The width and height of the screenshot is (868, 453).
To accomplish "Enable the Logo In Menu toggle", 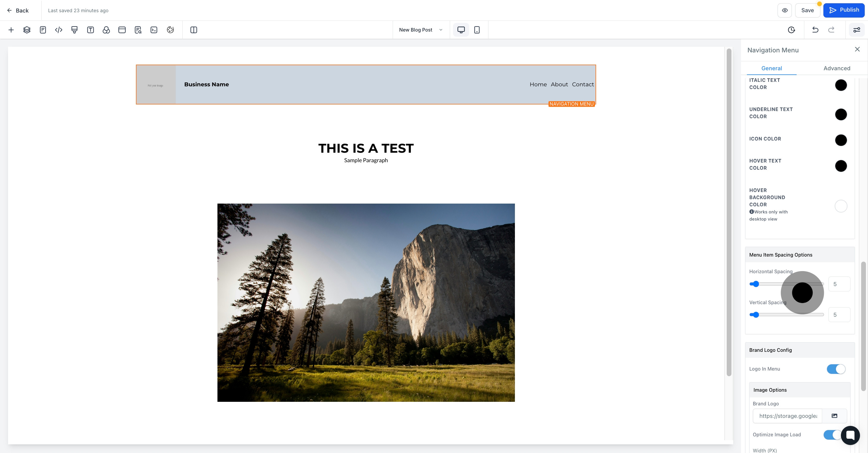I will tap(835, 369).
